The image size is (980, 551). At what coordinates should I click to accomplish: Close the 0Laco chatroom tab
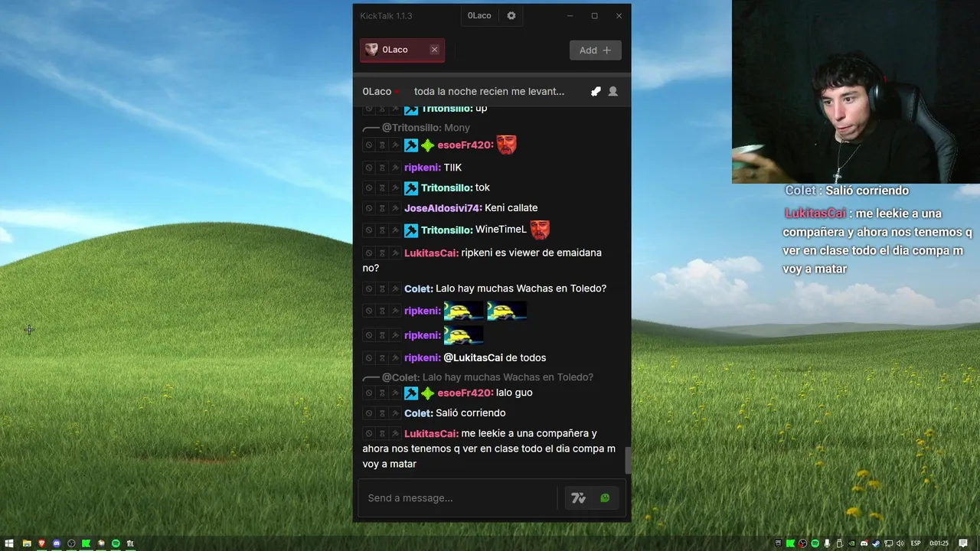434,50
